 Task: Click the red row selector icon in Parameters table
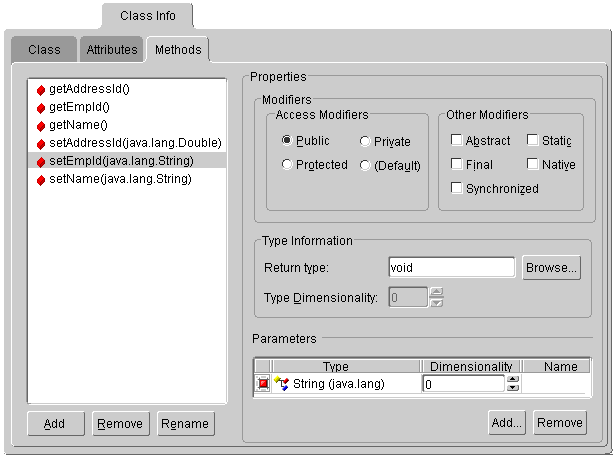coord(263,384)
